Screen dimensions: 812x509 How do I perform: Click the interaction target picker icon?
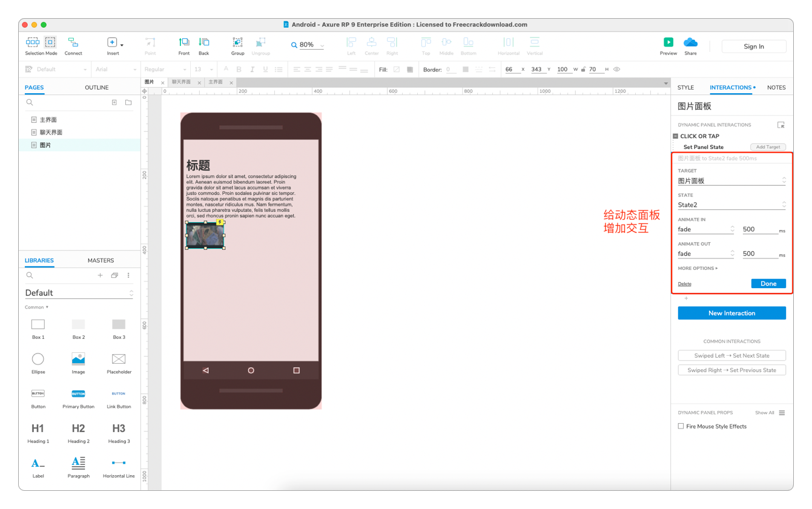coord(781,125)
